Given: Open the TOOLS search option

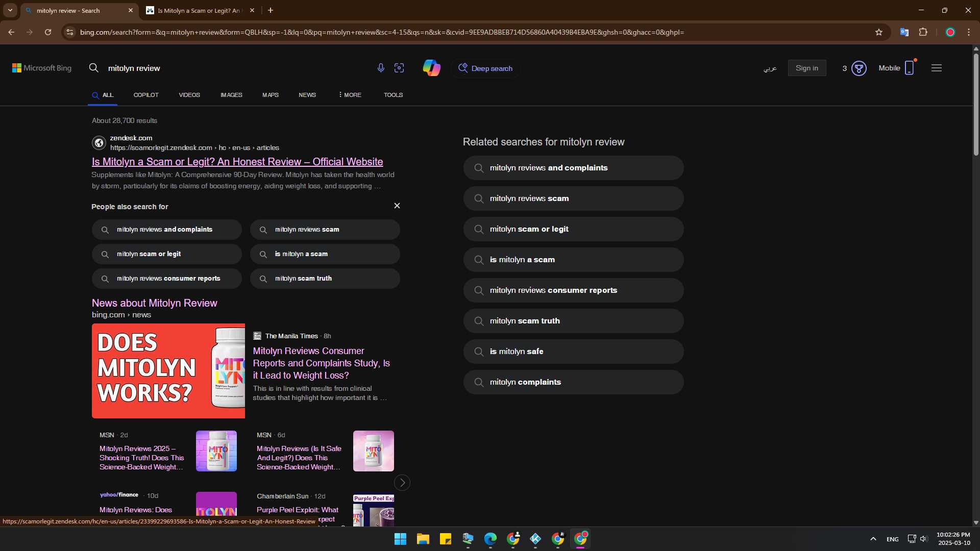Looking at the screenshot, I should 394,95.
